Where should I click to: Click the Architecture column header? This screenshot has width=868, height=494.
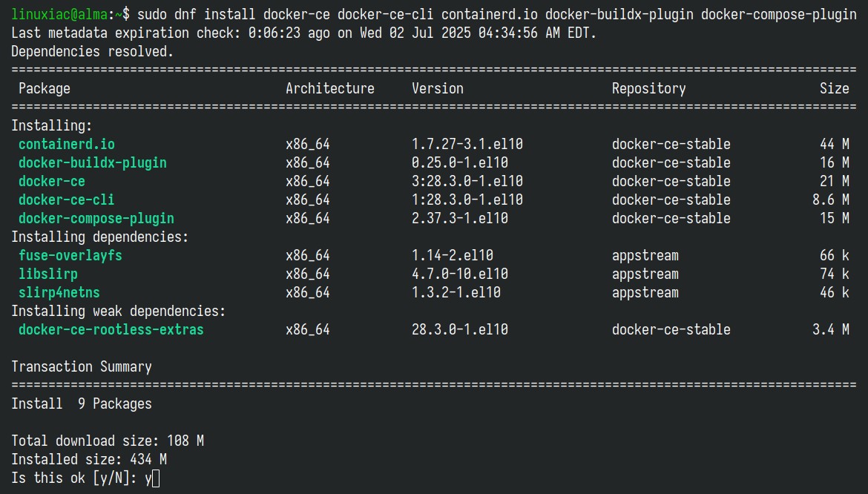pos(330,88)
